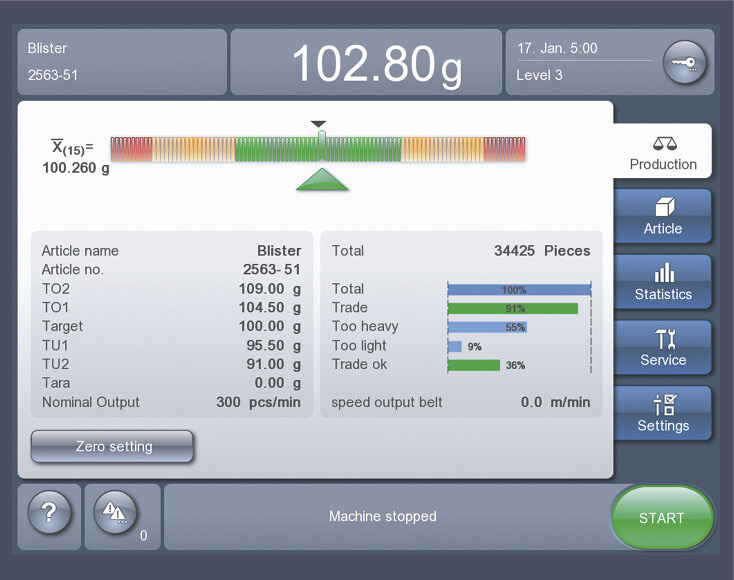Click the Total 100% blue bar
Screen dimensions: 734x580
519,290
